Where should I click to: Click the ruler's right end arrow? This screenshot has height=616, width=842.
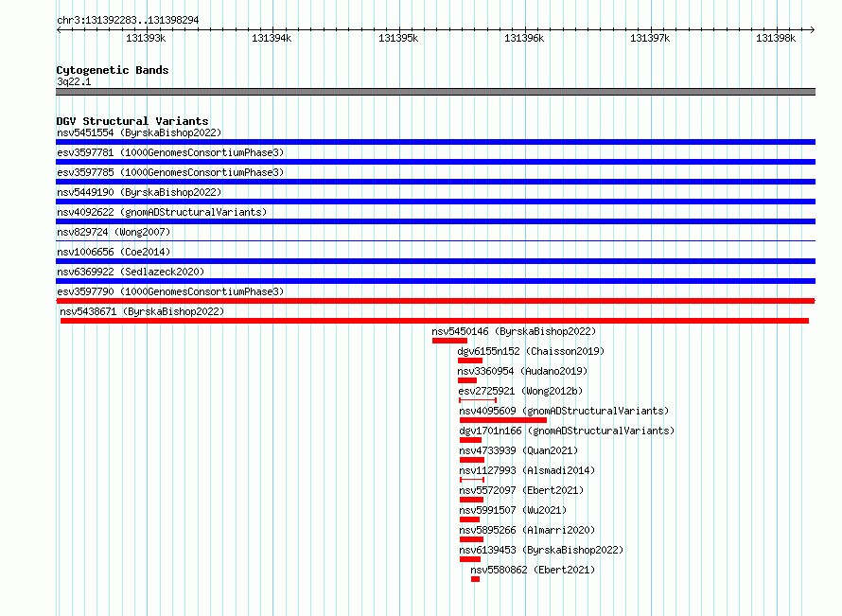(813, 29)
